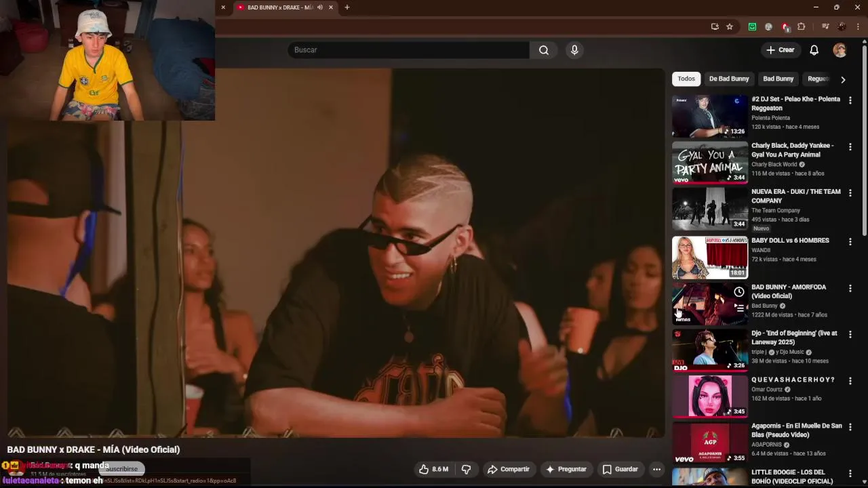
Task: Open options for Polenta Reggeaton DJ Set video
Action: [x=850, y=100]
